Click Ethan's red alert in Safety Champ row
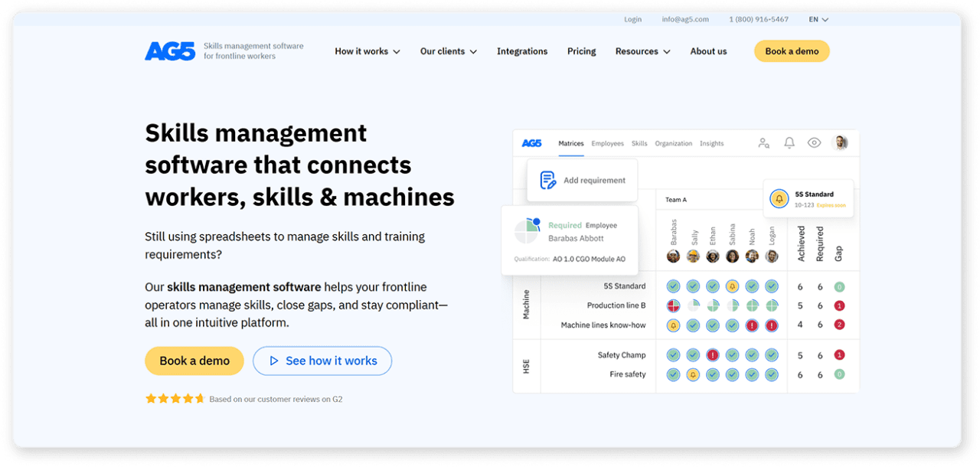980x467 pixels. point(713,355)
